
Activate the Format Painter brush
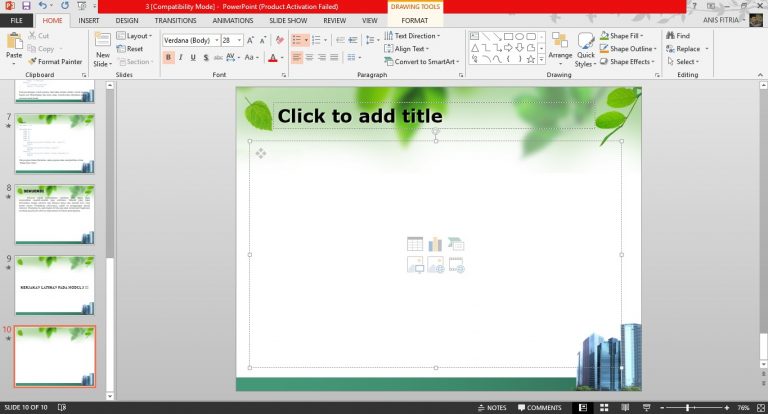(55, 62)
